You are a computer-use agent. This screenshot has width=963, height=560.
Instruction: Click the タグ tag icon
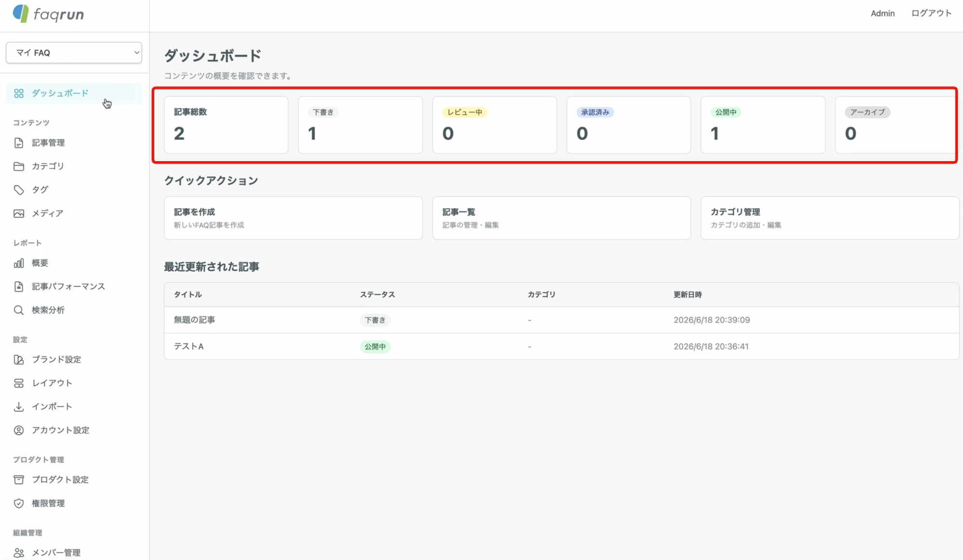click(x=19, y=190)
